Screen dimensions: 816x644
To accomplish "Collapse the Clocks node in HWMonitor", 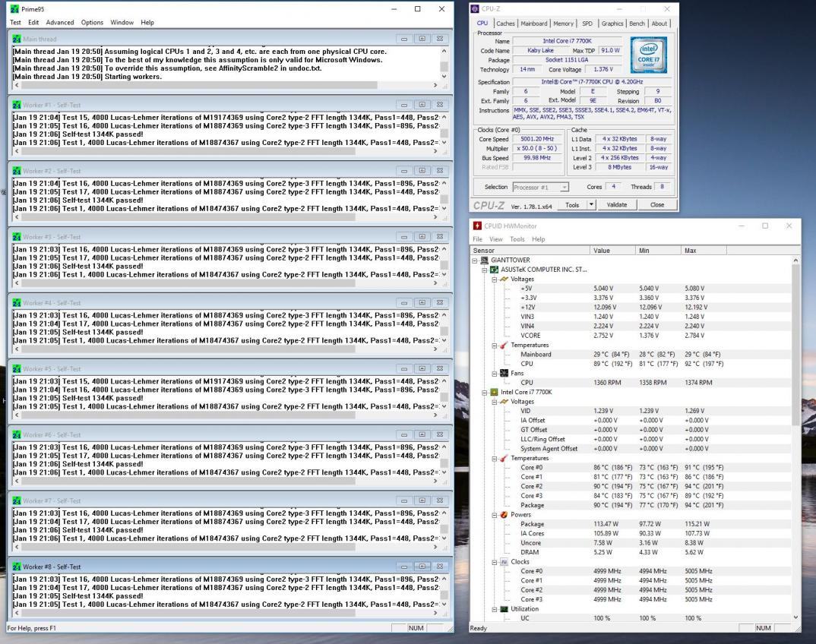I will pyautogui.click(x=495, y=562).
